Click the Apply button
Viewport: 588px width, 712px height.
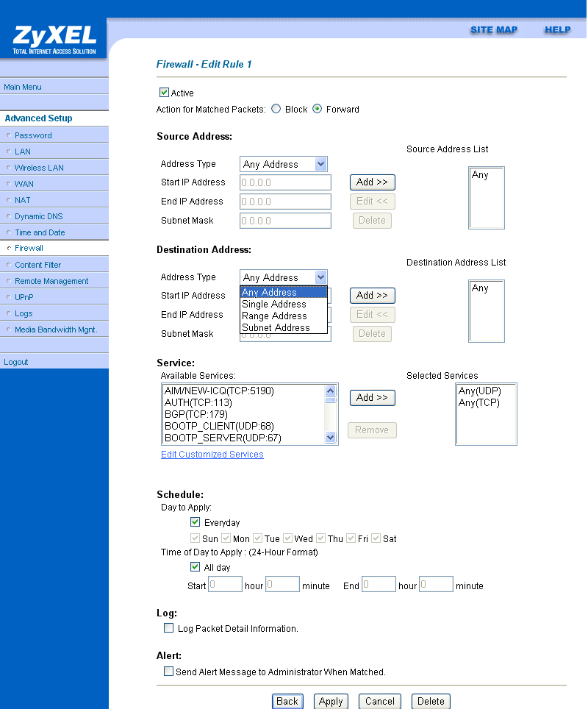331,701
